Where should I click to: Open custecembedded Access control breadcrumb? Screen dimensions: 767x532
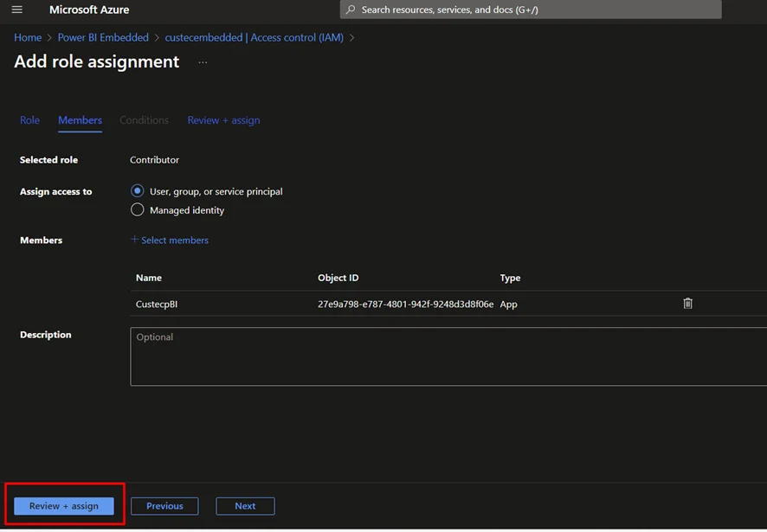click(254, 38)
